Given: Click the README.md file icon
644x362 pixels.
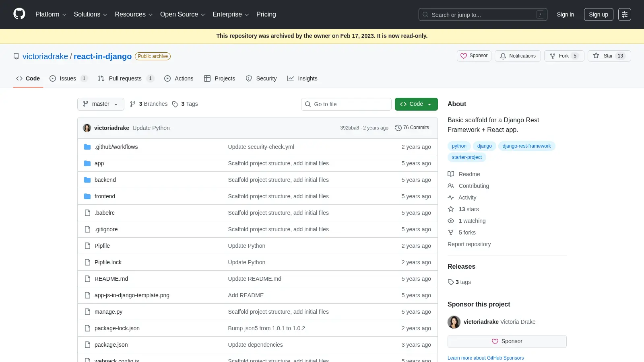Looking at the screenshot, I should click(x=87, y=279).
